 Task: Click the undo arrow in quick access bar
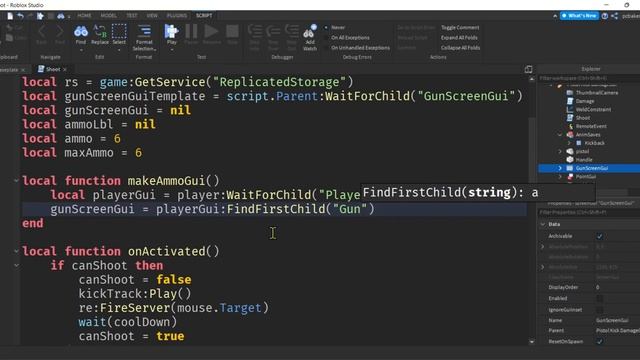20,16
